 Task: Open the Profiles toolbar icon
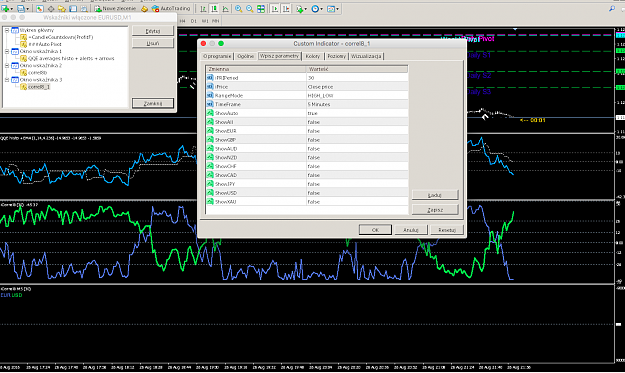[x=20, y=8]
